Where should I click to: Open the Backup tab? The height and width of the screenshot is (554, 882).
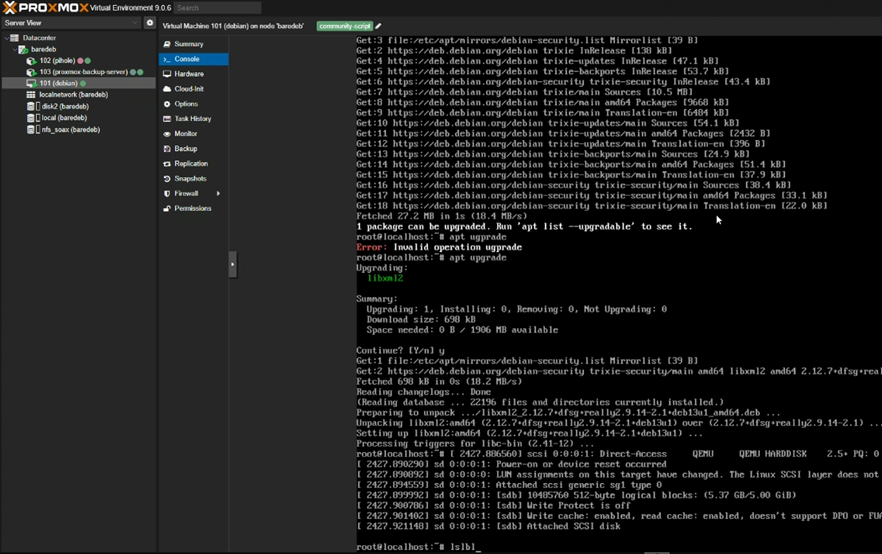193,148
